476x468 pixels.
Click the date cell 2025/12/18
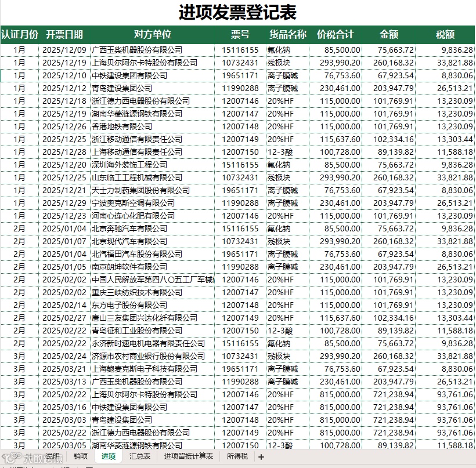[64, 101]
